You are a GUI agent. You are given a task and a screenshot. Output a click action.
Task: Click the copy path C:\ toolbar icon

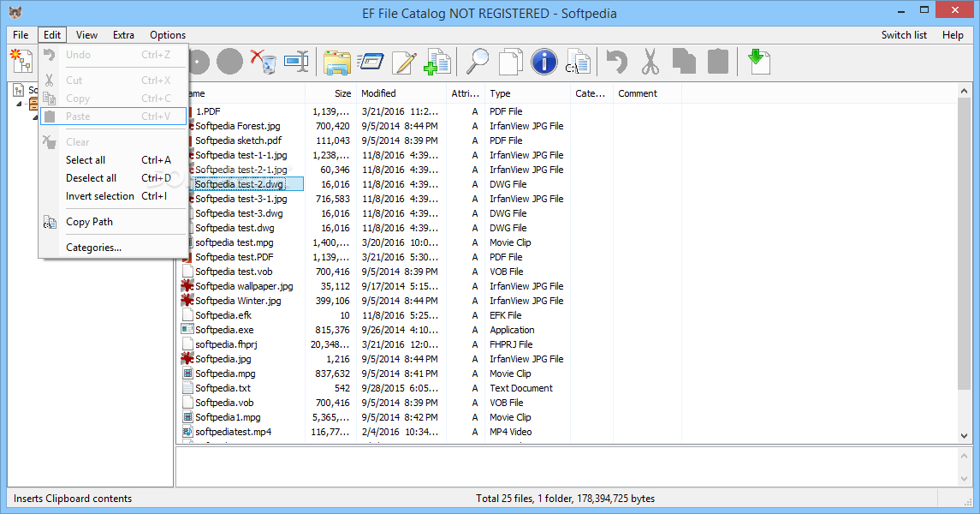[578, 62]
